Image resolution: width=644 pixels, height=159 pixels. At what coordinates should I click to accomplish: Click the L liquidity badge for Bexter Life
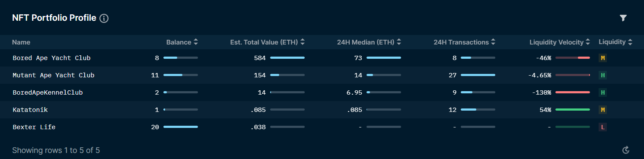(603, 127)
